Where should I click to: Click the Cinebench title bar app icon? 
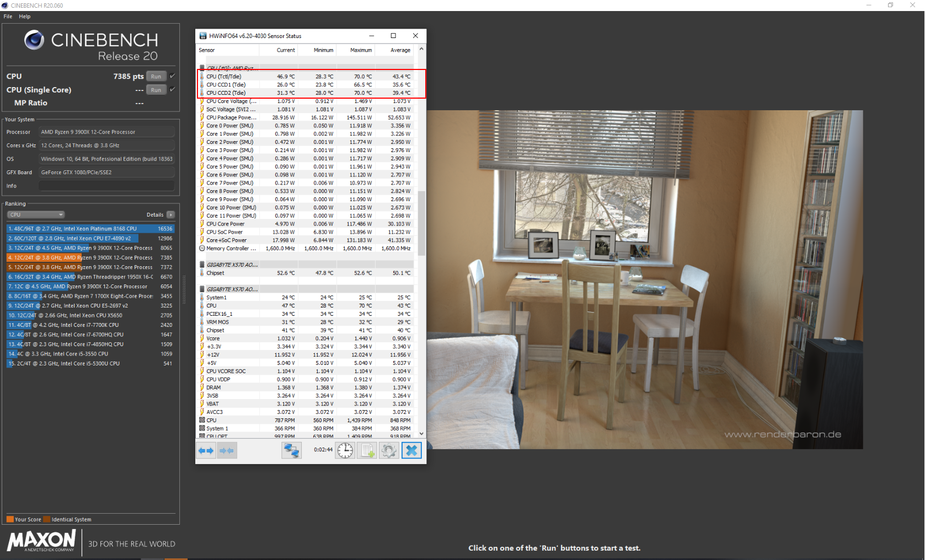(x=5, y=6)
